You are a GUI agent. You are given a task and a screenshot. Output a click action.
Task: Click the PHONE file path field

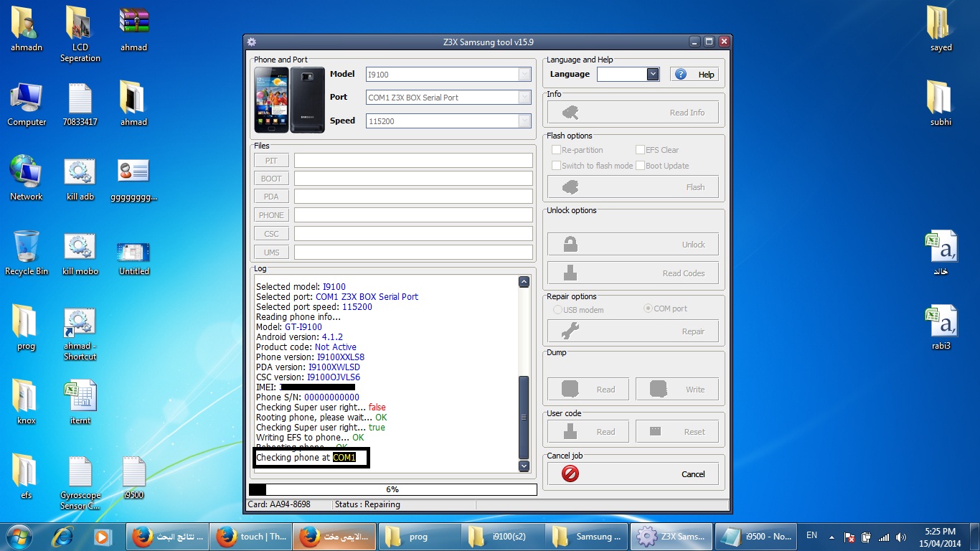pyautogui.click(x=413, y=215)
